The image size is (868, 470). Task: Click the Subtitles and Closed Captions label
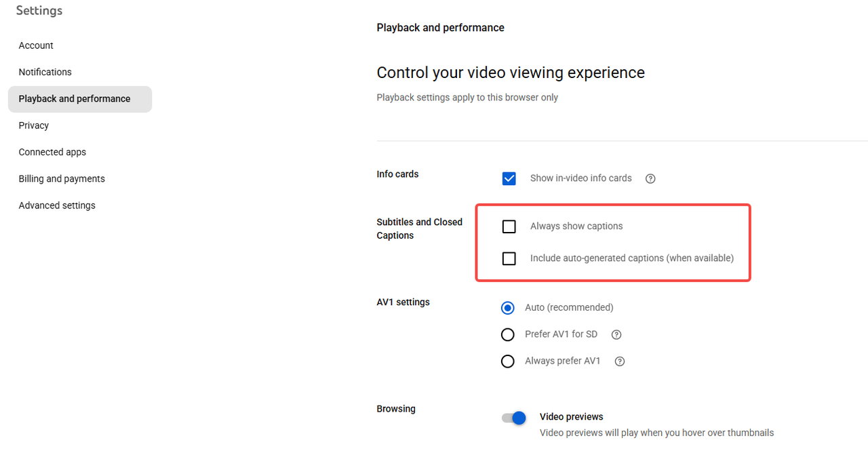(x=419, y=229)
